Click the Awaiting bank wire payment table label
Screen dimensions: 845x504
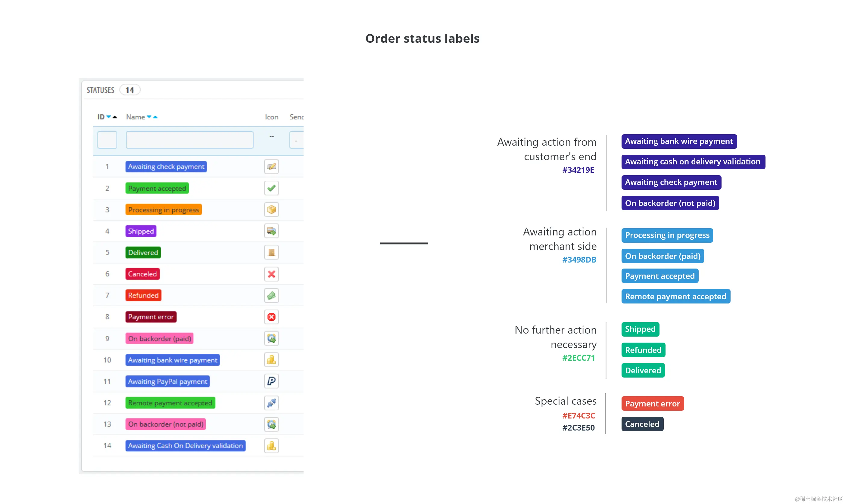pos(173,360)
